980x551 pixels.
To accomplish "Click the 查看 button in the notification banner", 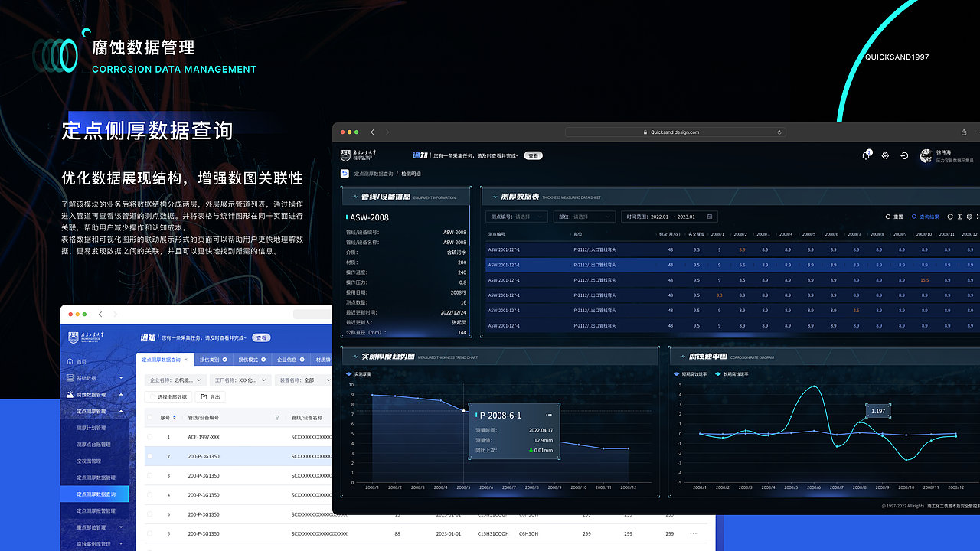I will (533, 155).
